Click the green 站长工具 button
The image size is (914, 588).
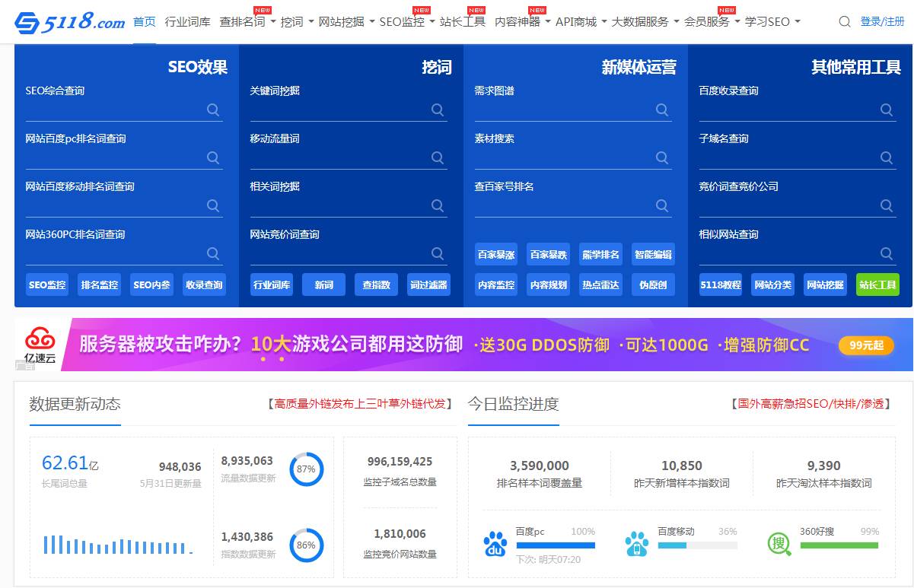pos(877,284)
